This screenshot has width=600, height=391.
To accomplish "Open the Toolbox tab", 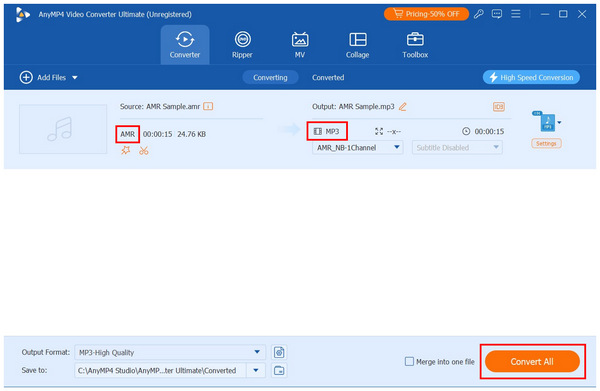I will [x=415, y=45].
